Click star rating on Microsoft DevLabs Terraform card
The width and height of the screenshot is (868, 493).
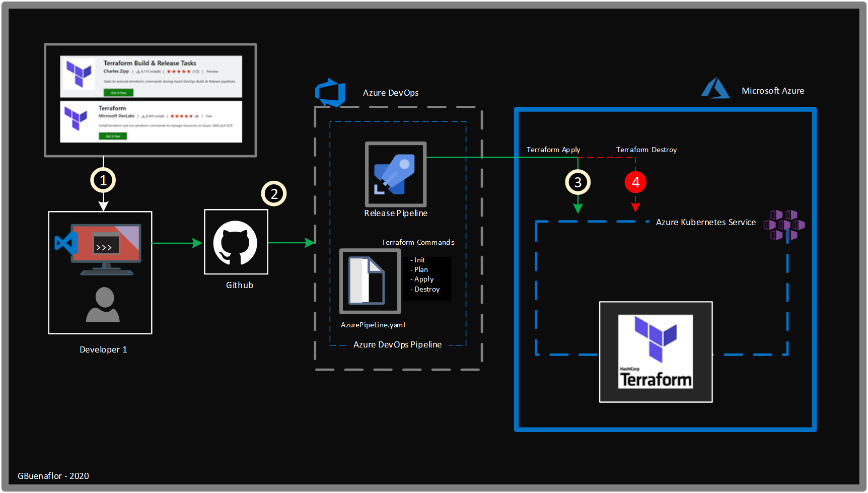click(182, 116)
